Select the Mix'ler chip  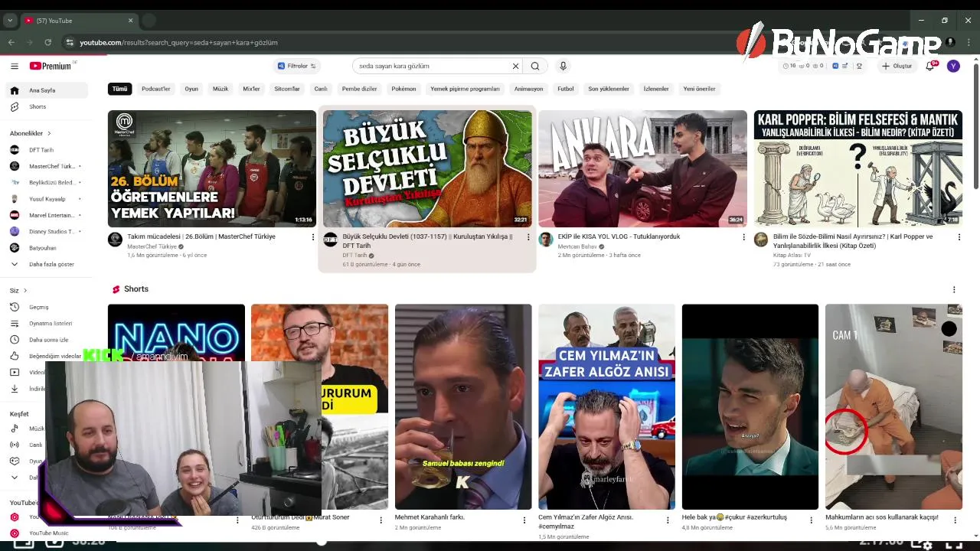[x=251, y=89]
